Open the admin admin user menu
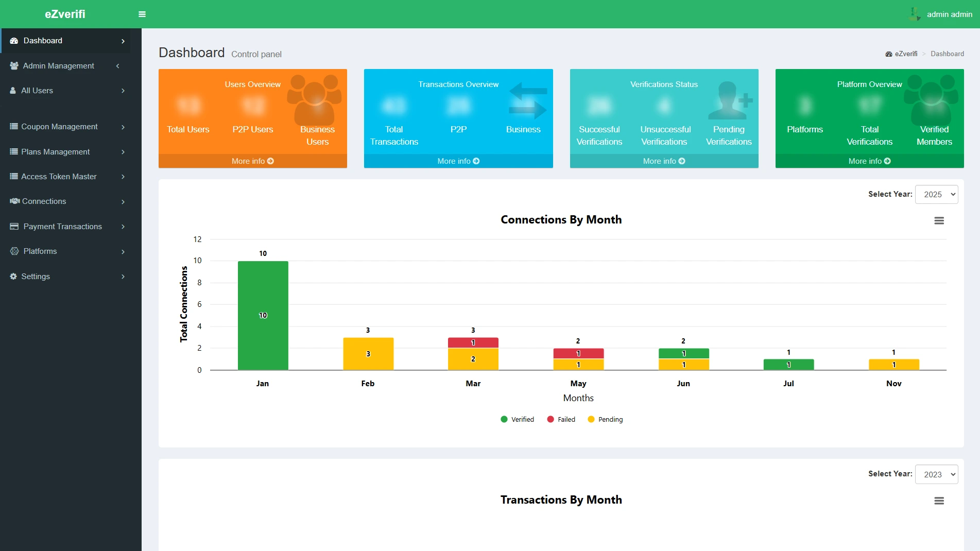 (940, 14)
